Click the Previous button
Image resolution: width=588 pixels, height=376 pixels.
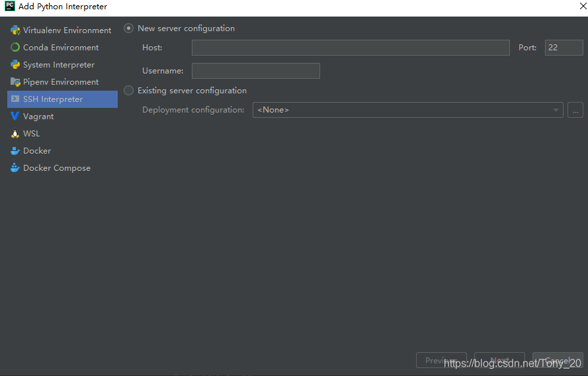pyautogui.click(x=441, y=360)
